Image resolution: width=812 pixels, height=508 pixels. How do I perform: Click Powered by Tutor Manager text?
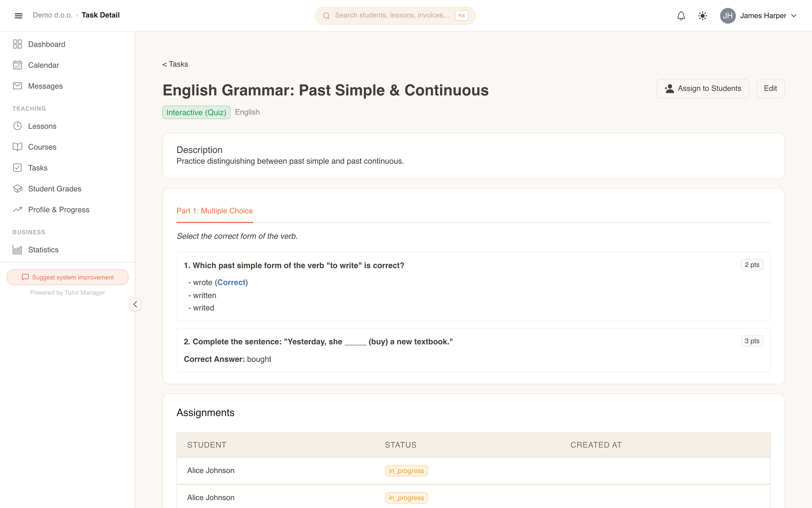click(67, 293)
